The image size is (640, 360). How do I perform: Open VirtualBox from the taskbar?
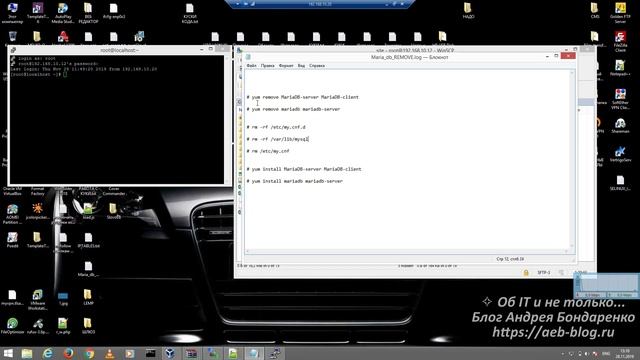(x=170, y=353)
